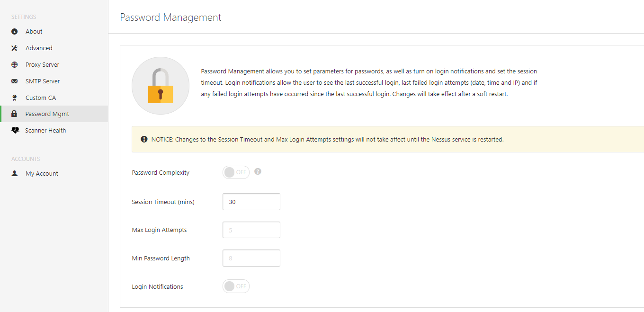Select SMTP Server from settings list

coord(43,81)
